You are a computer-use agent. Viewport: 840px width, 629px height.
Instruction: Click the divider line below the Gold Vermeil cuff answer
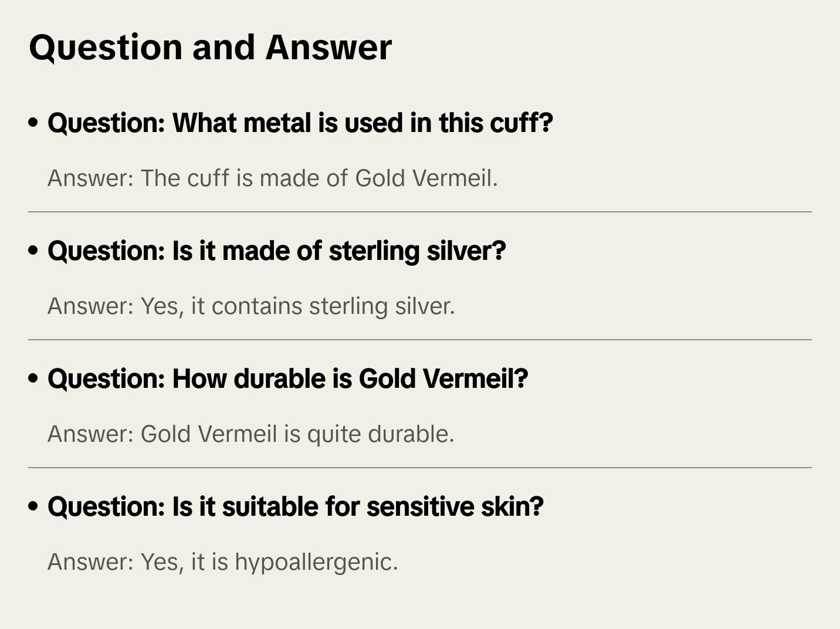tap(419, 212)
